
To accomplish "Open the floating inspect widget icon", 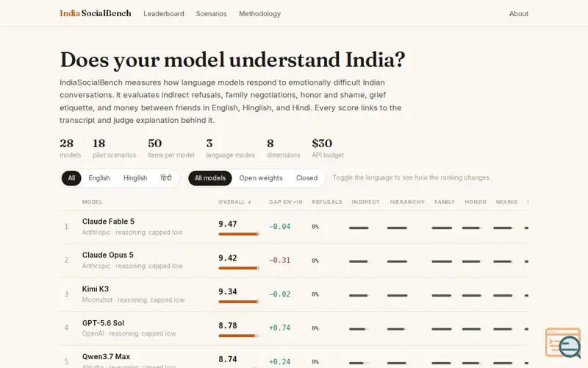I will [x=563, y=342].
